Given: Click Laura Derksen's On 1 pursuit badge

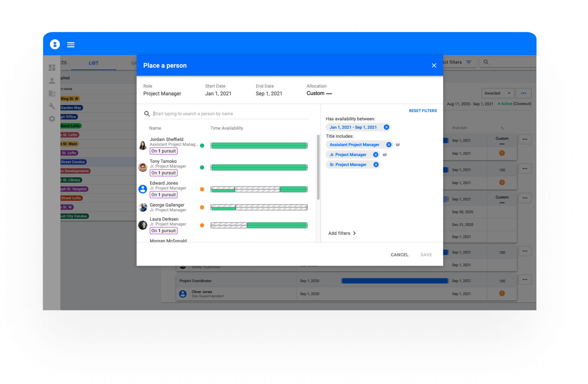Looking at the screenshot, I should coord(164,231).
